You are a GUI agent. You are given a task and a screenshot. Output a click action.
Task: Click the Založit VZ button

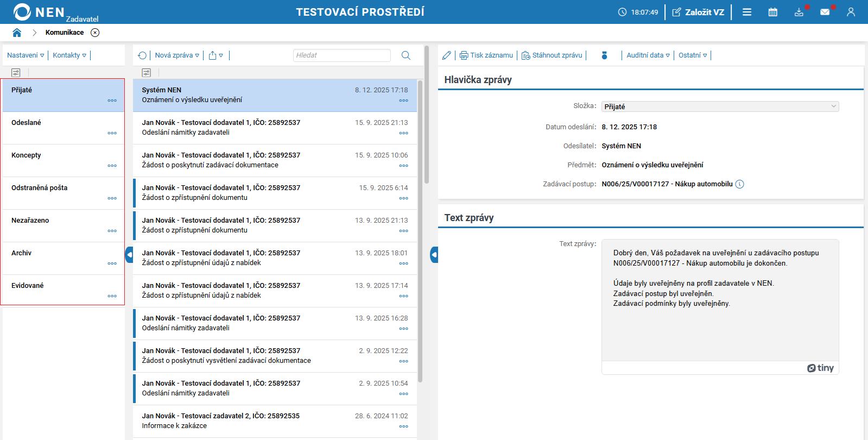tap(698, 12)
